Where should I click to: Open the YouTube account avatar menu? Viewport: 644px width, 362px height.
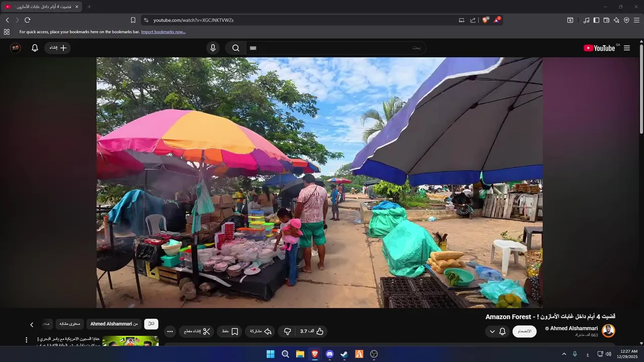pos(16,48)
